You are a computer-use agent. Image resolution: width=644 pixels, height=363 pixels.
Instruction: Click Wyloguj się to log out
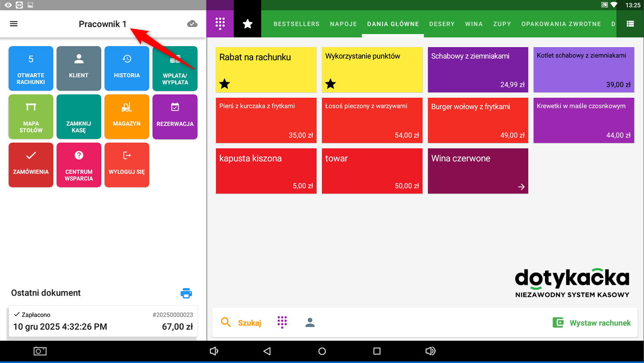click(127, 165)
